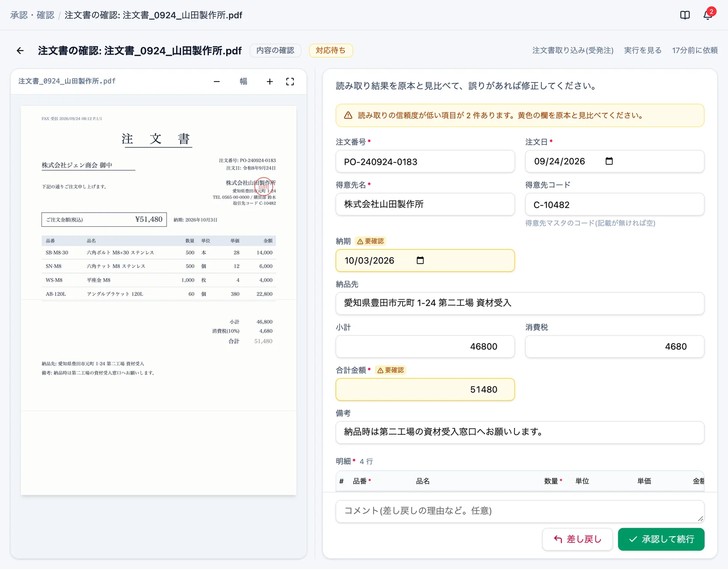Edit the 小計 amount field
Screen dimensions: 728x569
click(x=425, y=346)
